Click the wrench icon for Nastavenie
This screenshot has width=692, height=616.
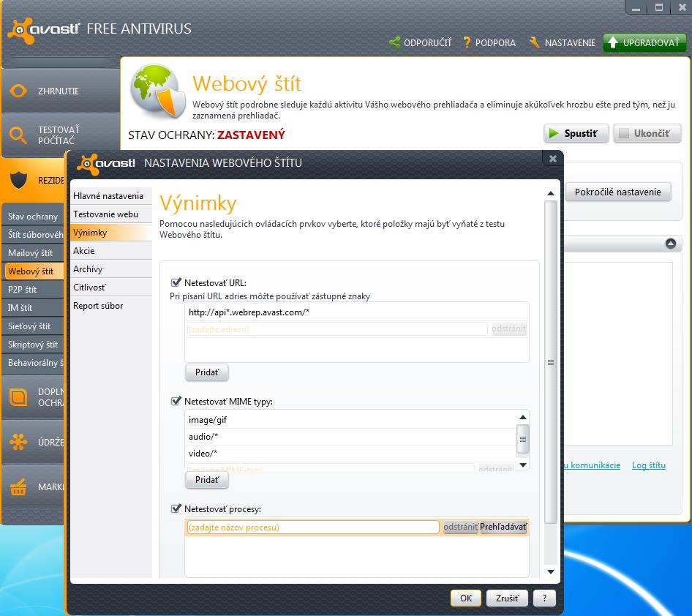pyautogui.click(x=535, y=43)
